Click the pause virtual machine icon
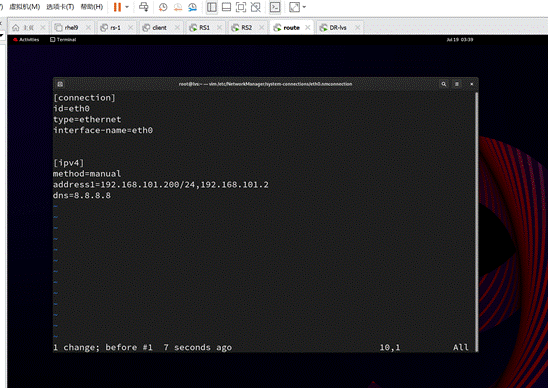The image size is (548, 388). click(x=117, y=7)
